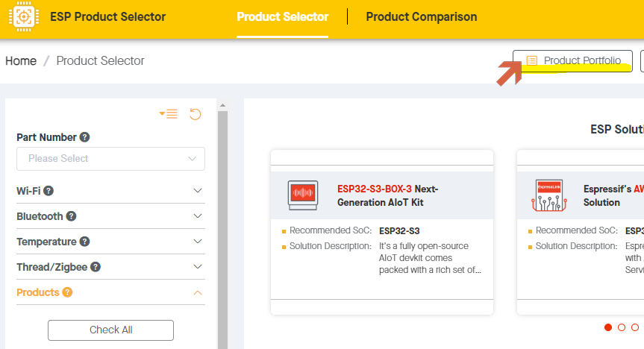Click the ESP32-S3 recommended SoC value

point(399,230)
